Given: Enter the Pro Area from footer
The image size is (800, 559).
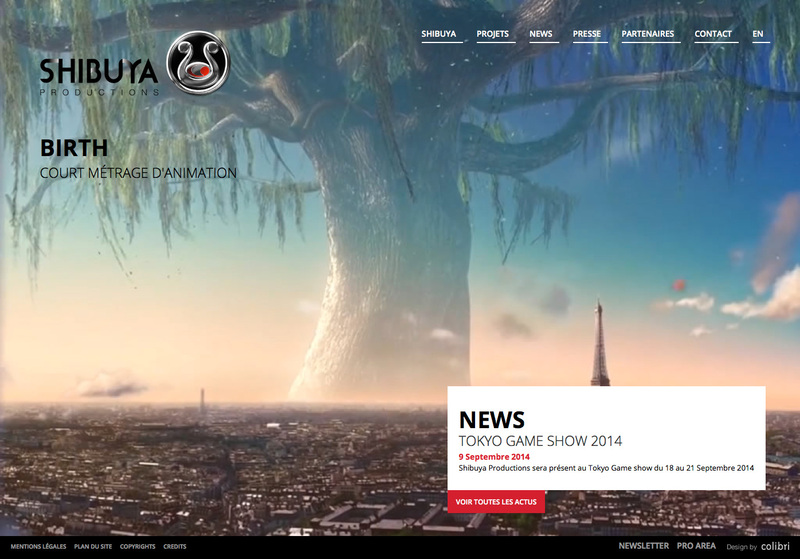Looking at the screenshot, I should pyautogui.click(x=696, y=546).
